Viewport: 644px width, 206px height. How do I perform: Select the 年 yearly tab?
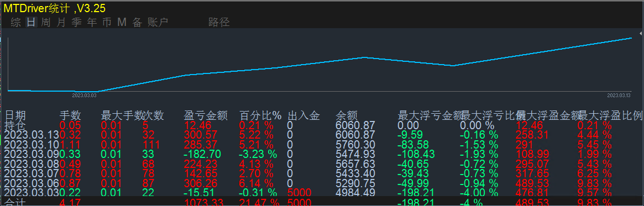tap(92, 23)
